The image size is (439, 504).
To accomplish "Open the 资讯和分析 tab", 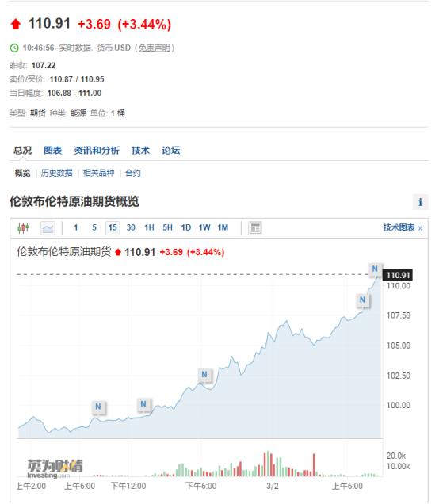I will point(97,150).
